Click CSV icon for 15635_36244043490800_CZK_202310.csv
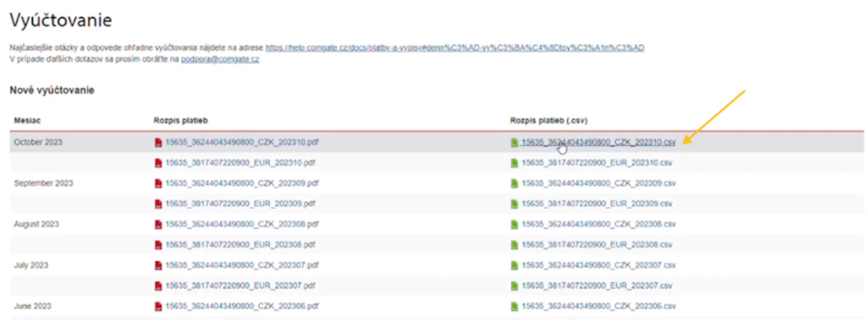This screenshot has width=868, height=329. 514,142
